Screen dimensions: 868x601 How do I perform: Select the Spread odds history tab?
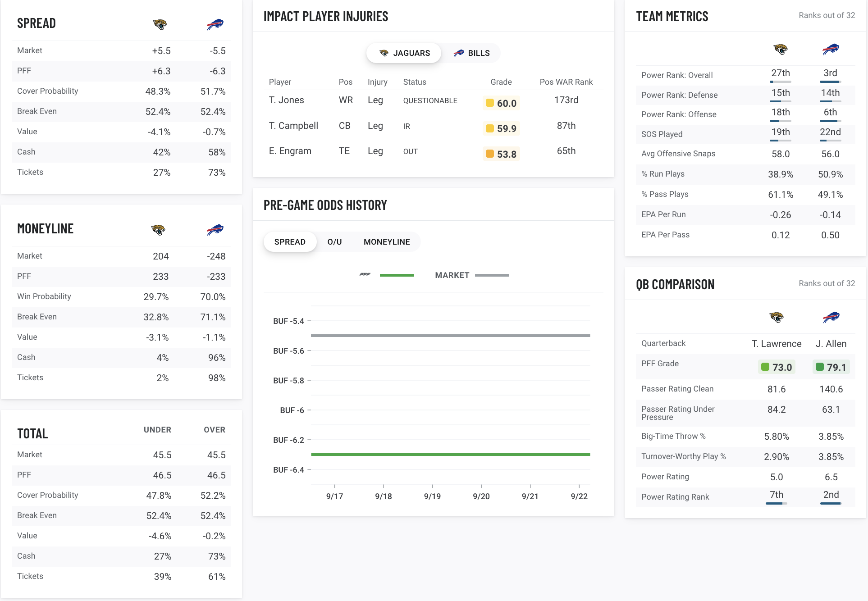[290, 242]
